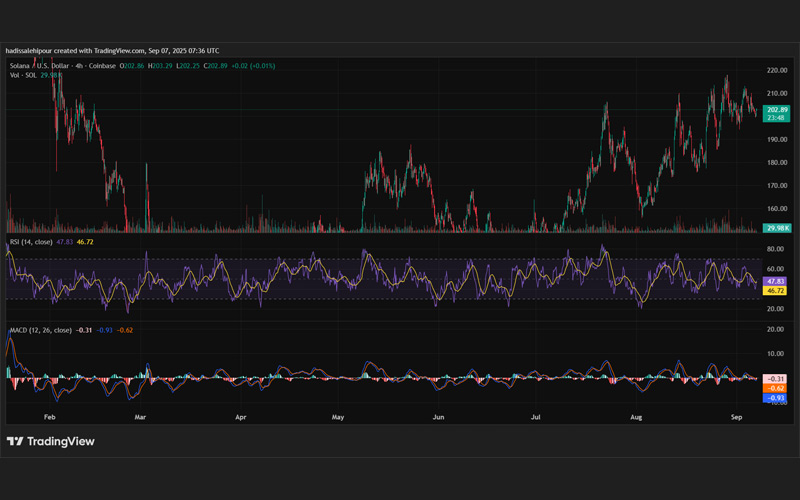The image size is (800, 500).
Task: Click the 60.00 label on RSI axis
Action: pos(776,269)
